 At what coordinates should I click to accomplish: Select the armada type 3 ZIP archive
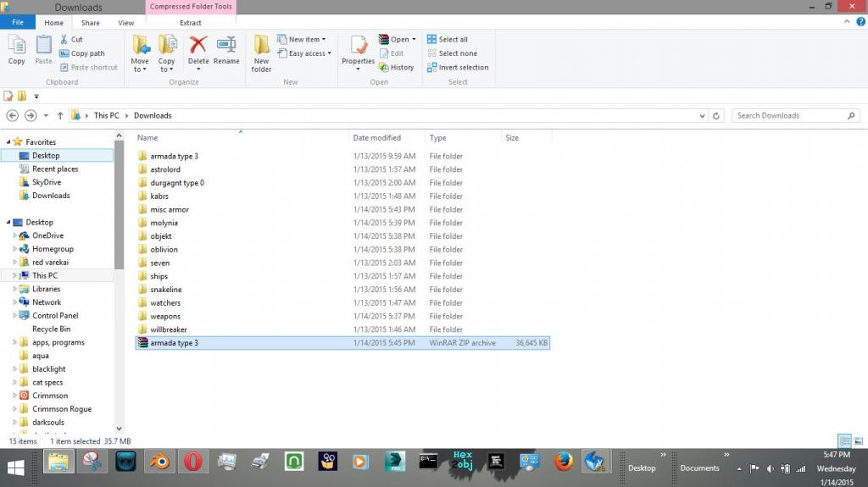[x=342, y=343]
